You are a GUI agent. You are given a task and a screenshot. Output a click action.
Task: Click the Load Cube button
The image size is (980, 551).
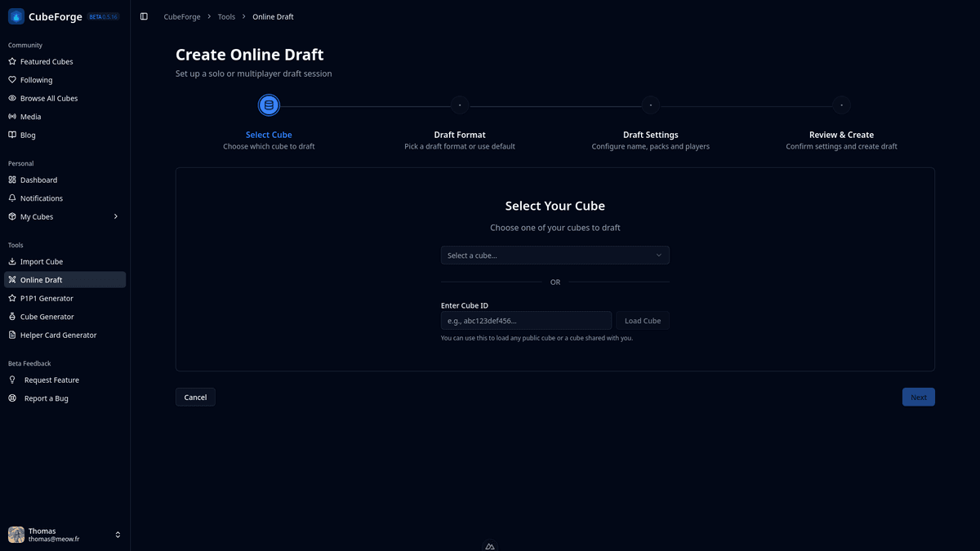pyautogui.click(x=643, y=320)
